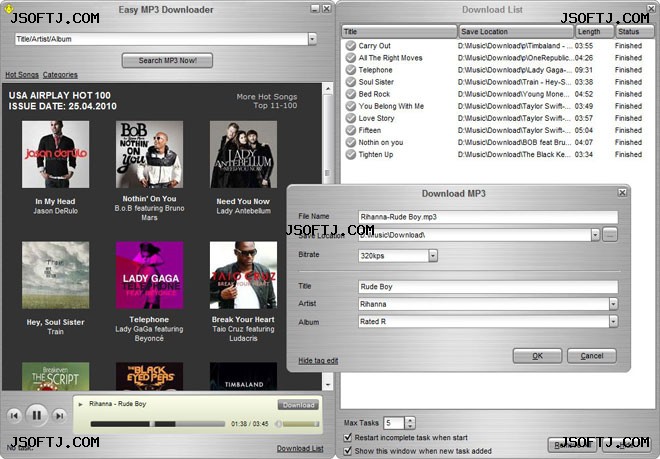Pause playback with the pause button
The image size is (660, 459).
click(37, 416)
